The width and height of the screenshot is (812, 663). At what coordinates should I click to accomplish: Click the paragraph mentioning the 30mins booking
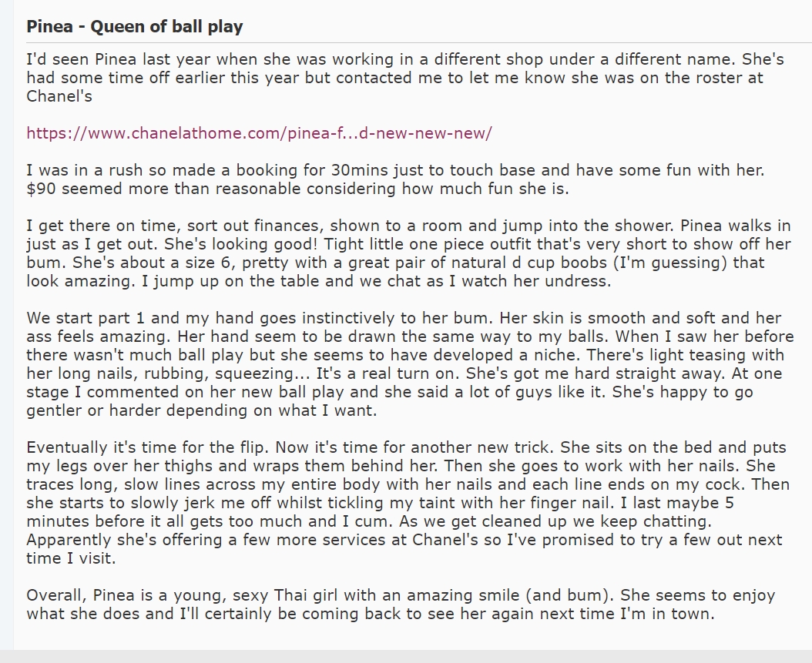coord(396,179)
